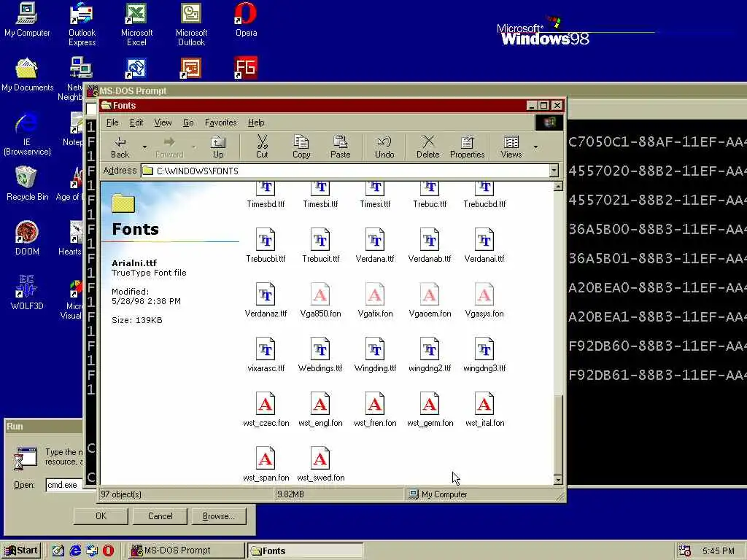Open the Back history dropdown arrow

coord(144,147)
